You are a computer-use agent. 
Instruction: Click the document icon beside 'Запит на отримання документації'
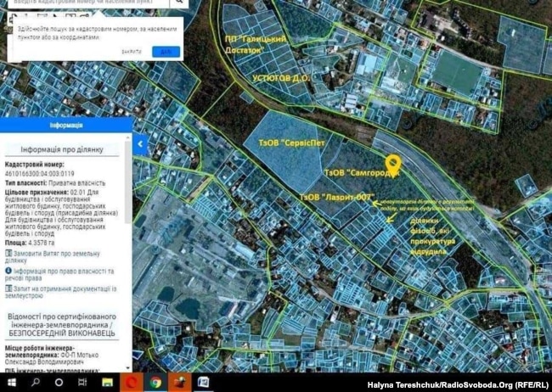(x=8, y=288)
